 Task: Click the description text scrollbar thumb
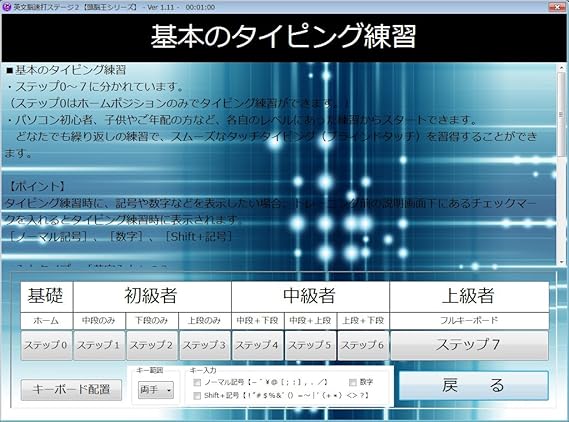click(561, 114)
